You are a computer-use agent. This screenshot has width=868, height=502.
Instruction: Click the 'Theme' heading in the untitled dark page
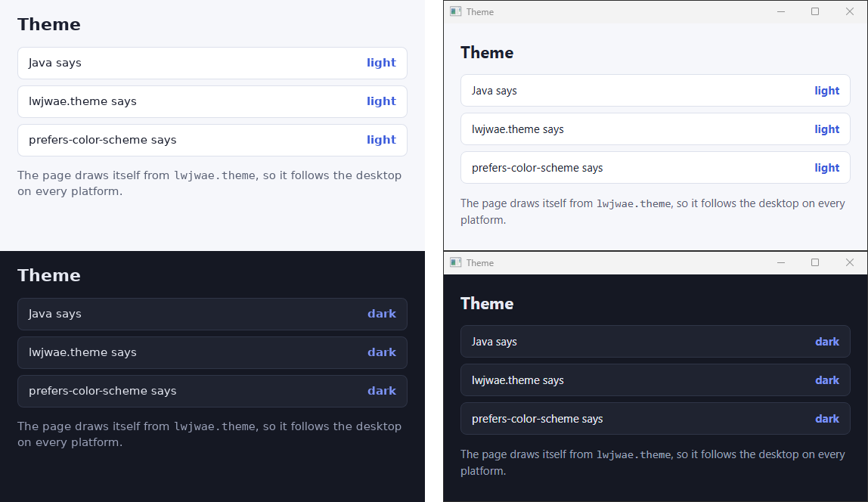pos(48,276)
